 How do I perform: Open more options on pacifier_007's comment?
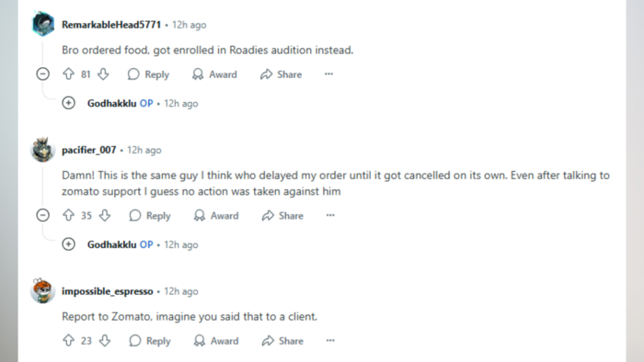330,215
